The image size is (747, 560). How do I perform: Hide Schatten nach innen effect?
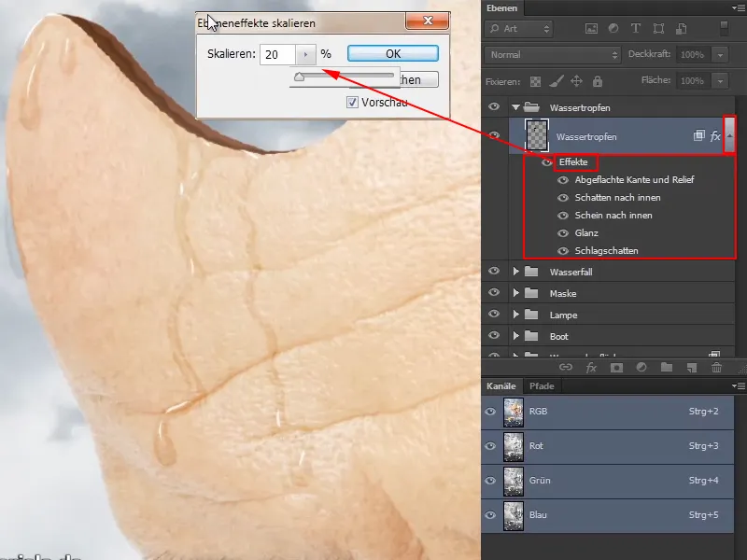point(563,198)
